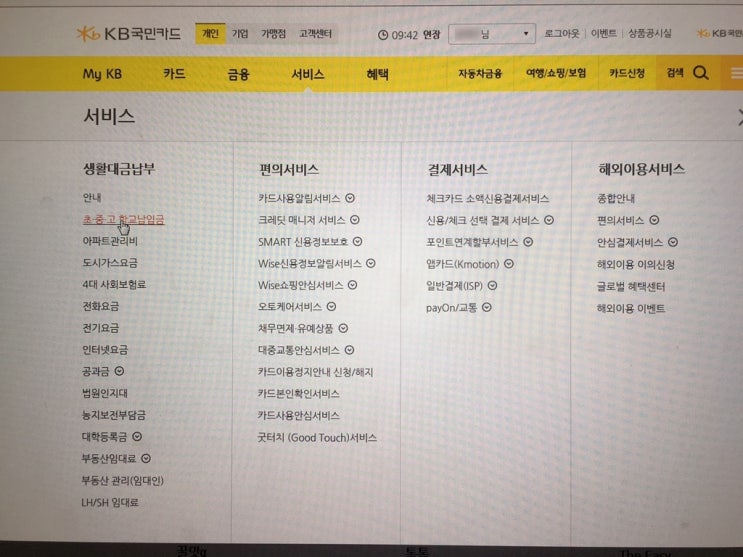Open the 금융 menu
Image resolution: width=743 pixels, height=557 pixels.
(238, 74)
